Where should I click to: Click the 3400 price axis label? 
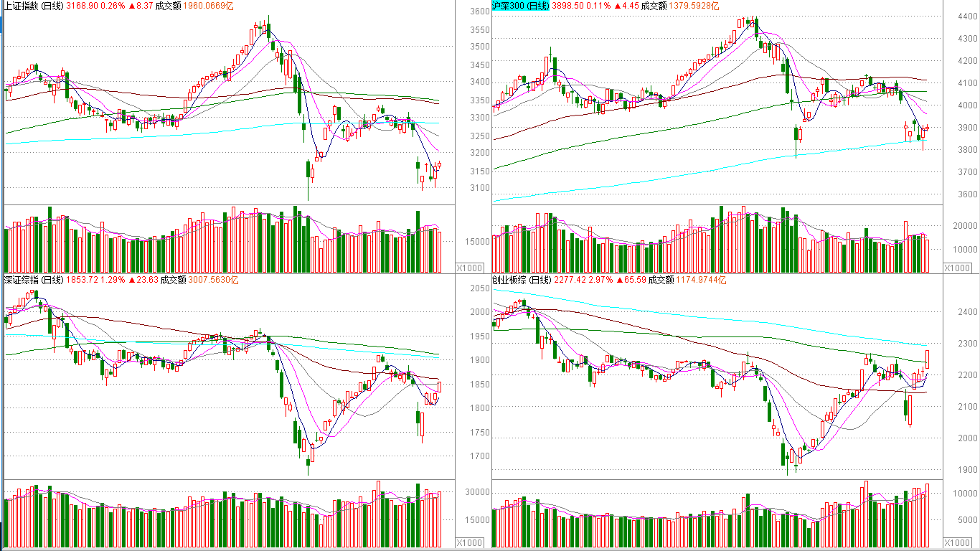pos(480,83)
